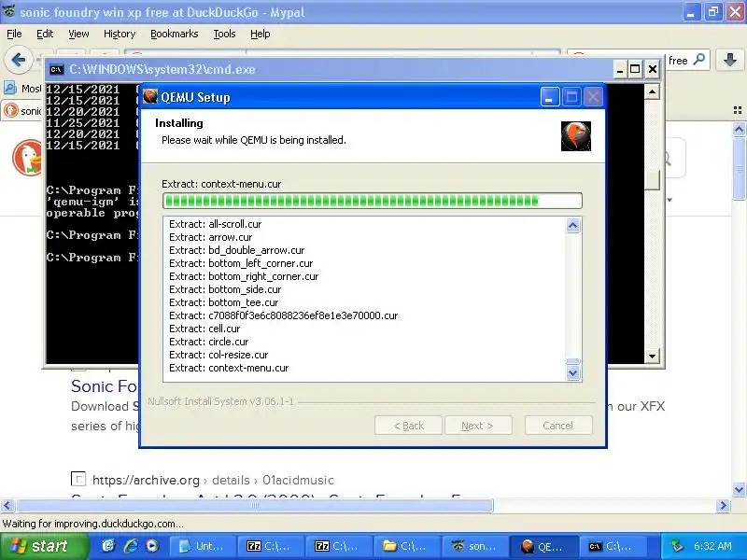747x560 pixels.
Task: Click the install log scroll down arrow
Action: point(572,373)
